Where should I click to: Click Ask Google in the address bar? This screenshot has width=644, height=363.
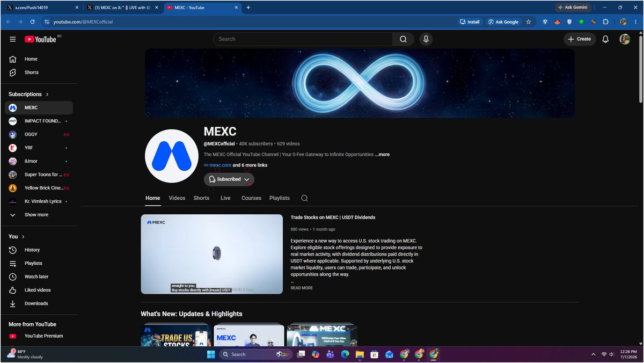click(x=503, y=22)
